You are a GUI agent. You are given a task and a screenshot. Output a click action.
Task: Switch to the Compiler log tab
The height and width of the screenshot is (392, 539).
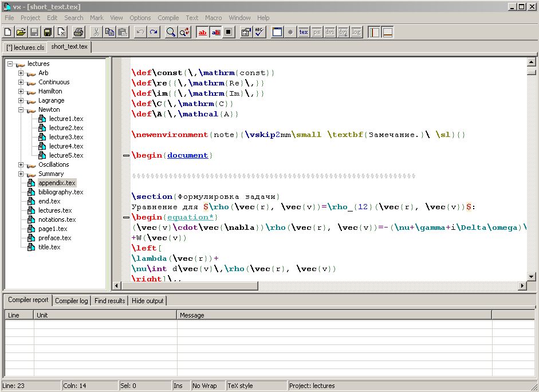point(71,301)
